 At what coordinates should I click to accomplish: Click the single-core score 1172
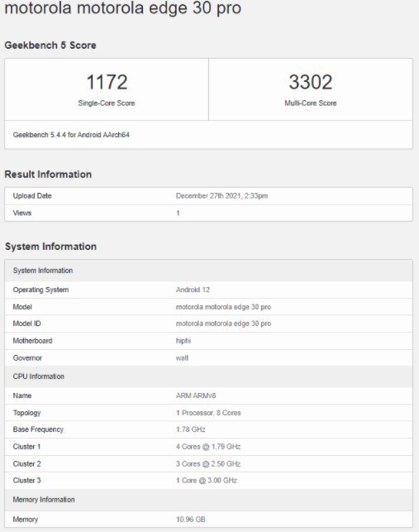[x=107, y=82]
